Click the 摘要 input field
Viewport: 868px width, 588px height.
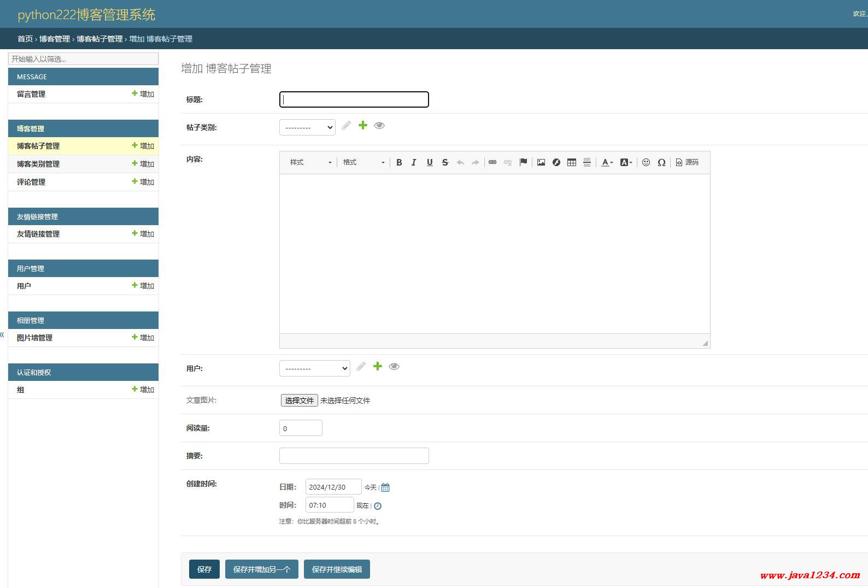(354, 456)
